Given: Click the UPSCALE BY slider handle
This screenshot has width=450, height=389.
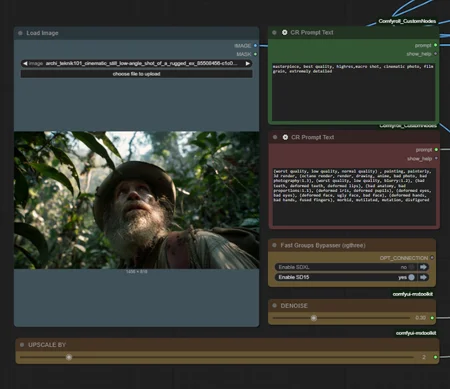Looking at the screenshot, I should click(69, 357).
